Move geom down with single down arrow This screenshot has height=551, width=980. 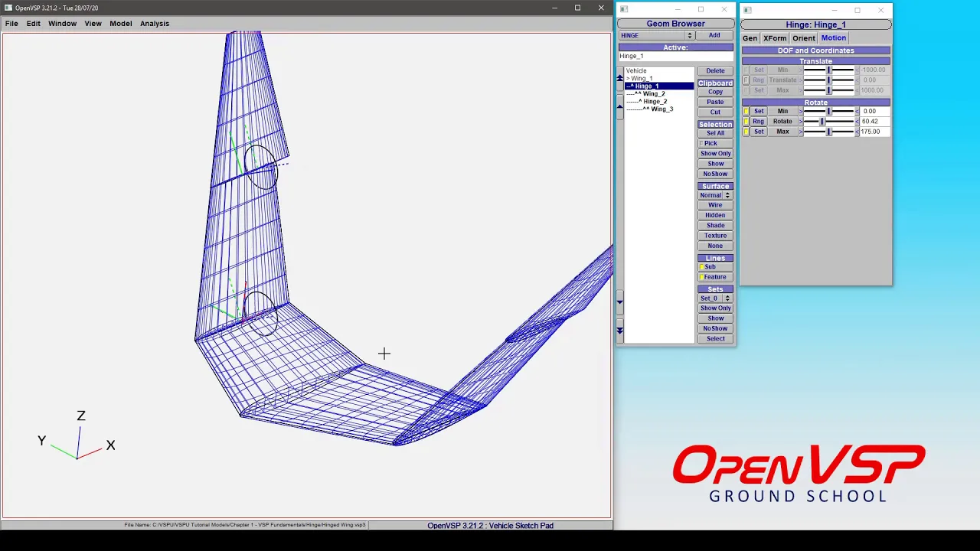pos(619,302)
